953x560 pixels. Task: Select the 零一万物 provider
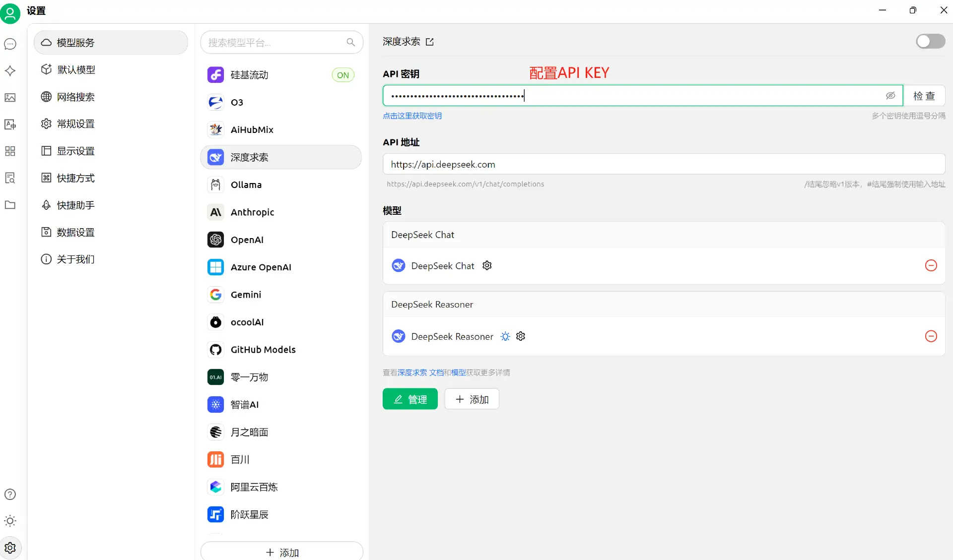coord(281,377)
